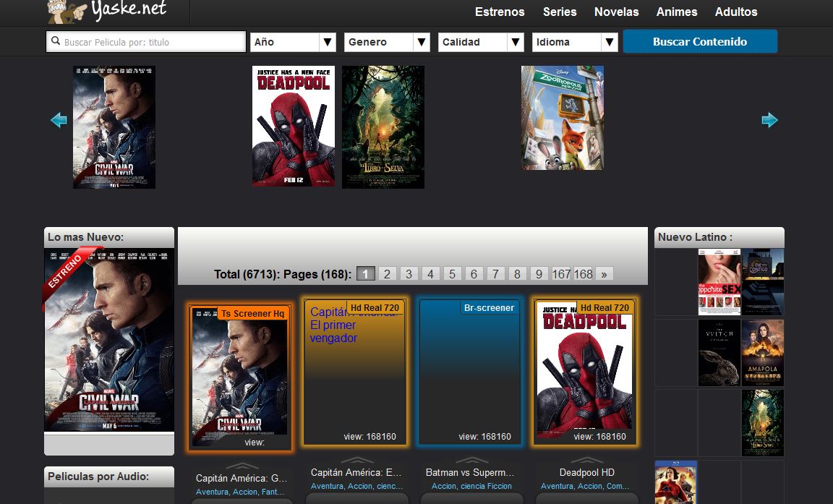
Task: Open the Genero dropdown
Action: click(x=387, y=41)
